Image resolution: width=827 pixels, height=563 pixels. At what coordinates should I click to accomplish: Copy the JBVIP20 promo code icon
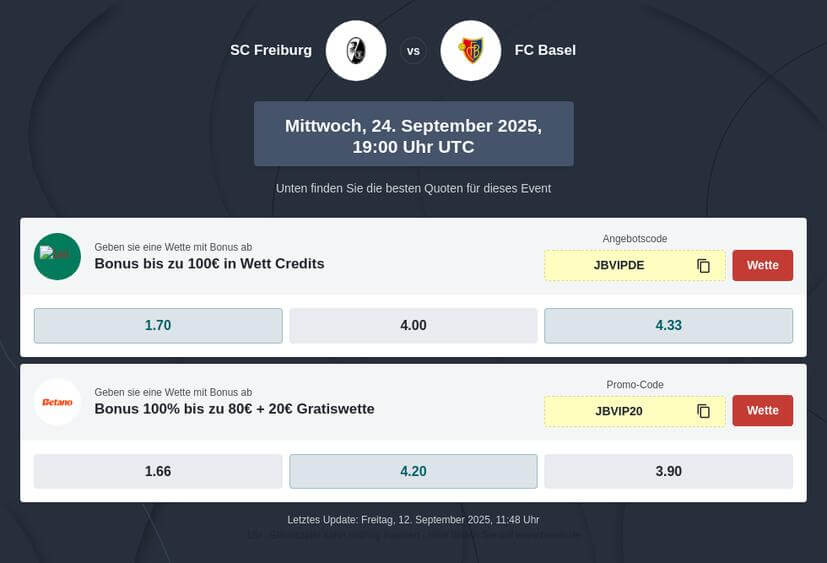[x=704, y=411]
